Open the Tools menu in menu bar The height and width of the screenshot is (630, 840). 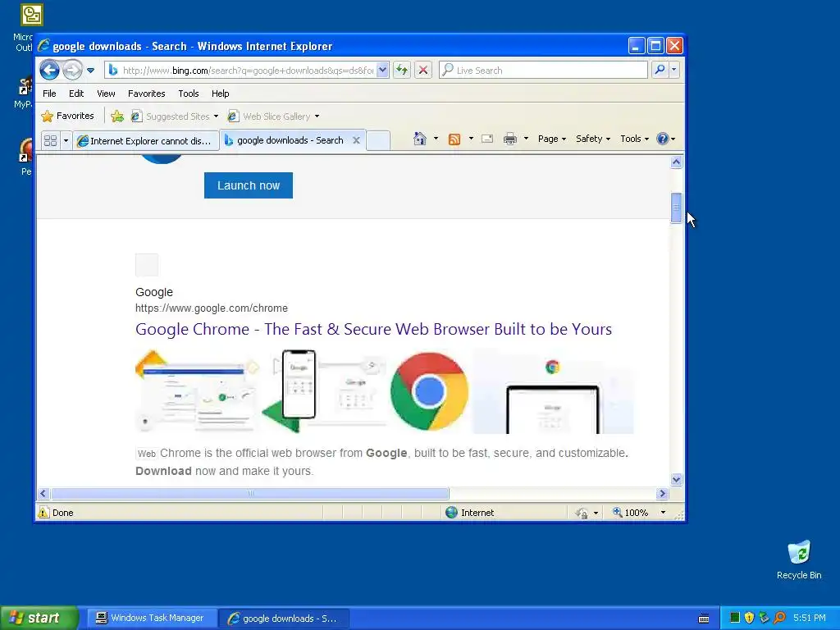click(x=189, y=94)
